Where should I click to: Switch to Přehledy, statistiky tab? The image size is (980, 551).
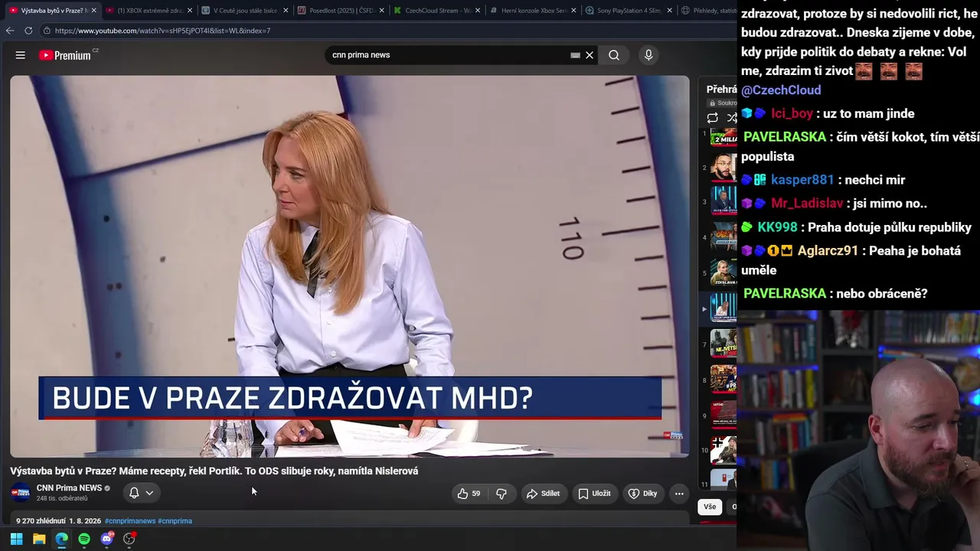click(707, 11)
